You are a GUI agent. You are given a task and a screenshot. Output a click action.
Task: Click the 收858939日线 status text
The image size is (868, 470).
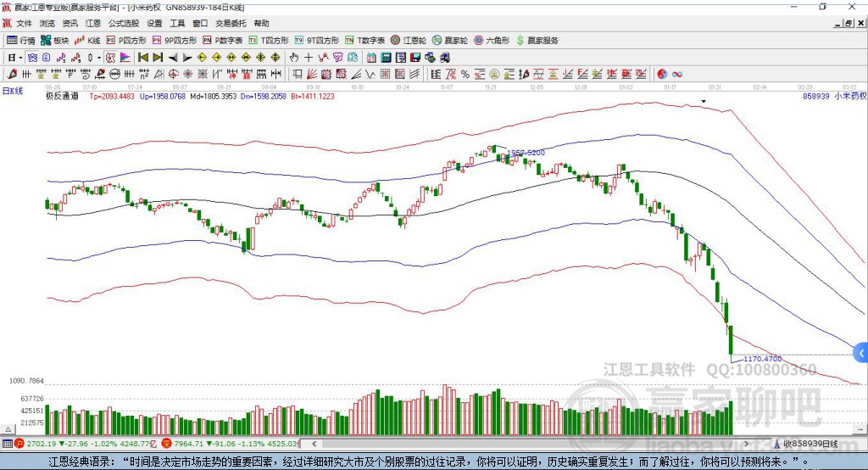(x=811, y=444)
